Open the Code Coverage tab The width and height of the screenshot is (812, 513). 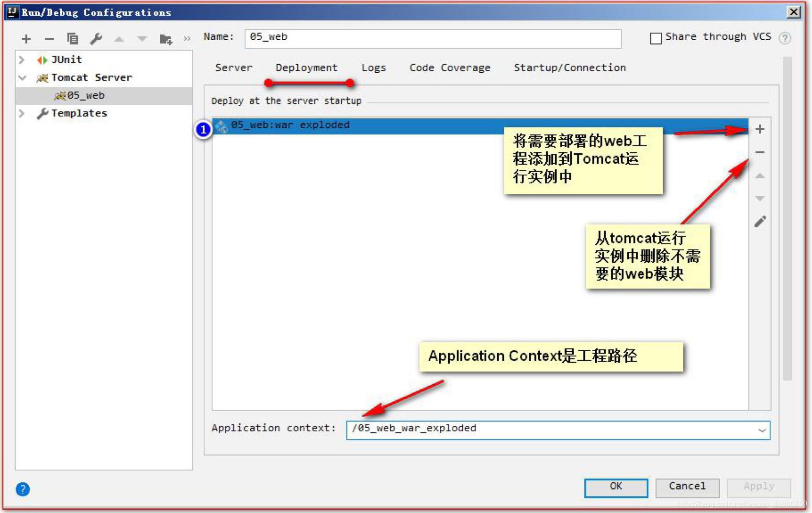coord(450,68)
